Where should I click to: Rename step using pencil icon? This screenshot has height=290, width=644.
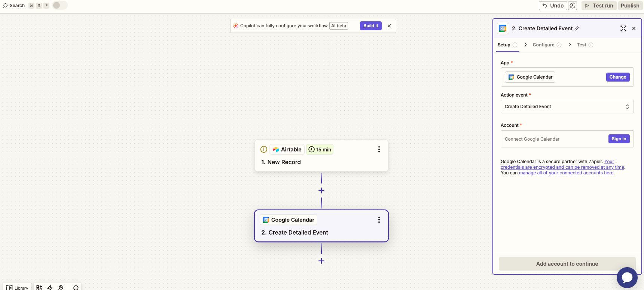[x=577, y=28]
